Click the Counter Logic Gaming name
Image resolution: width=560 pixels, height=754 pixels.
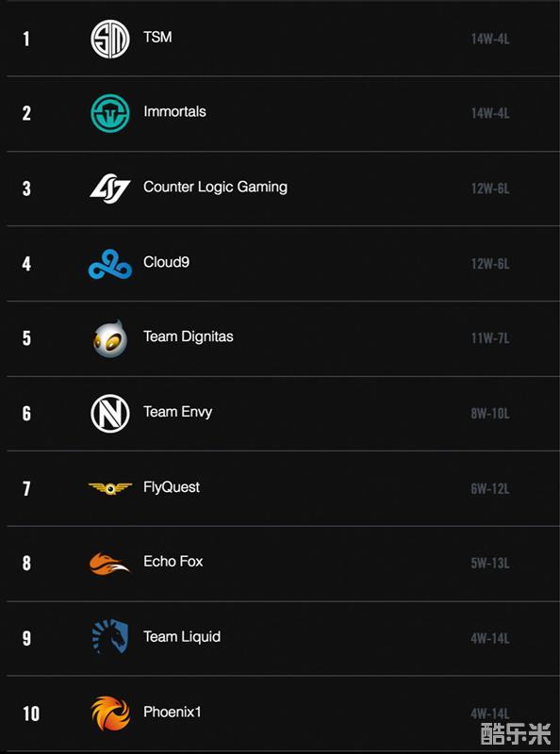pyautogui.click(x=216, y=187)
